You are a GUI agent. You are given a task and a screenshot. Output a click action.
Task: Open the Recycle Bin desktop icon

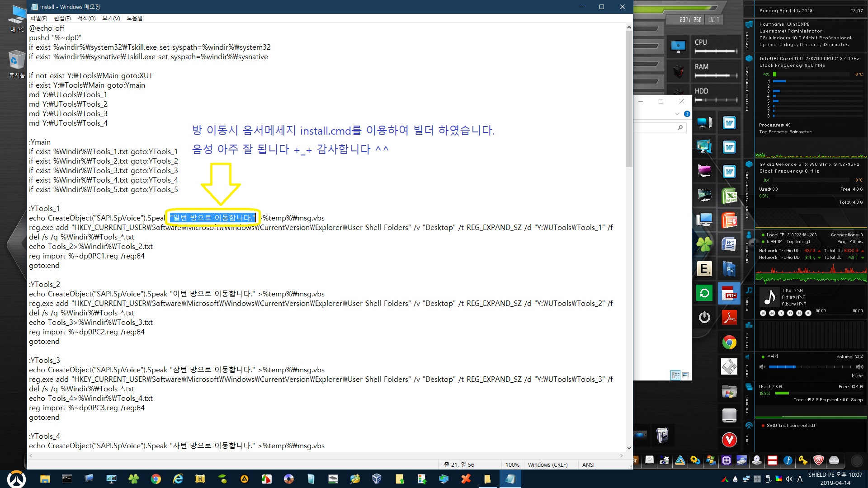point(17,64)
